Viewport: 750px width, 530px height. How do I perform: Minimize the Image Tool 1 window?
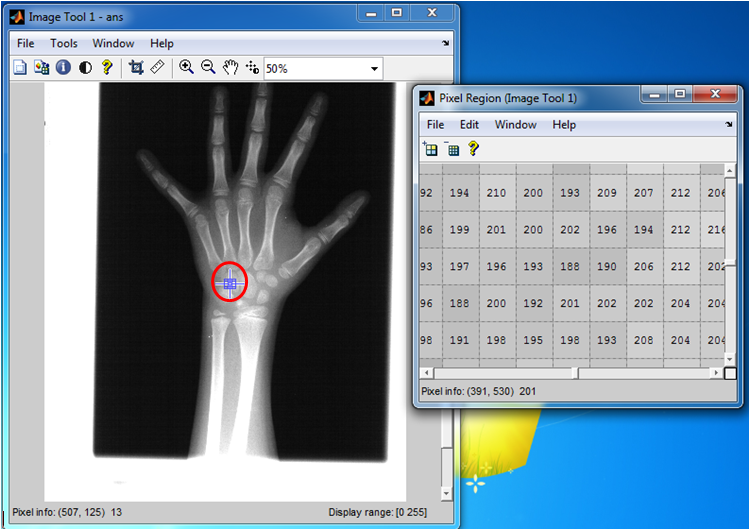pyautogui.click(x=371, y=13)
